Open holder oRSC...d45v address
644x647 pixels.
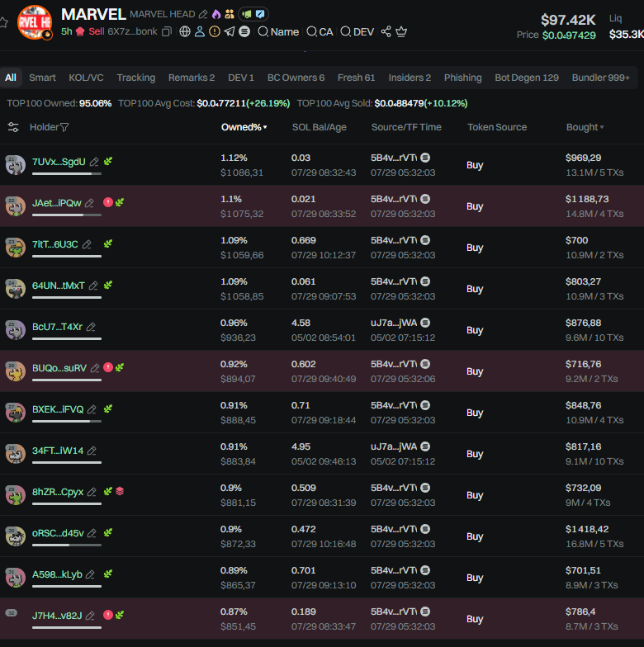pos(58,533)
